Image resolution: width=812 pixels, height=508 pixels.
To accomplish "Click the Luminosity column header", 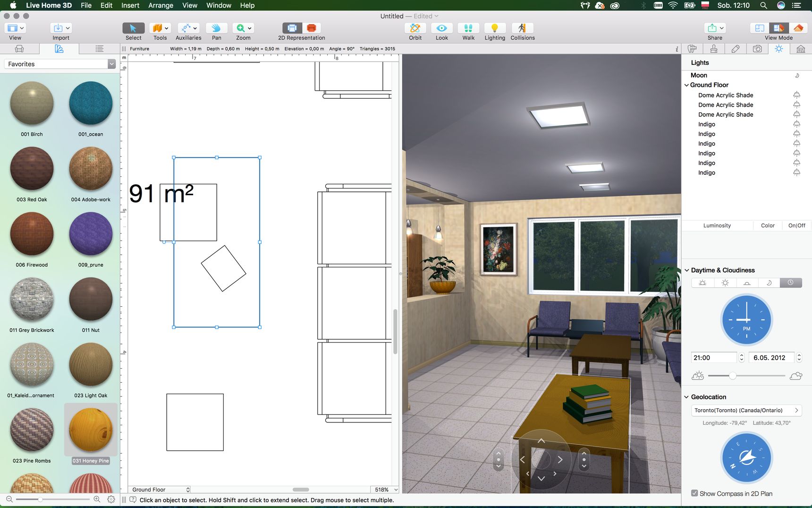I will coord(717,225).
